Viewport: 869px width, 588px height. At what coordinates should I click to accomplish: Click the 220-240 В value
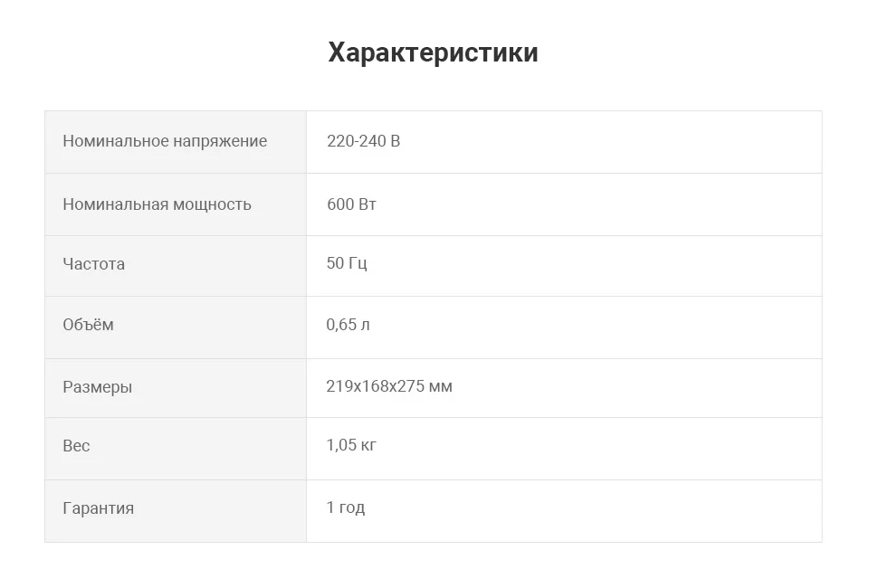point(364,141)
